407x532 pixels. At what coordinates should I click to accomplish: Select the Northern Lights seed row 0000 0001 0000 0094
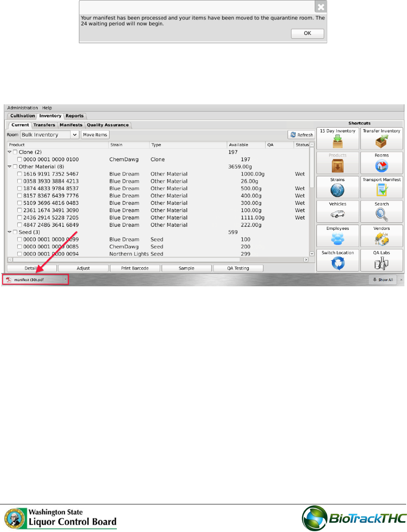[x=158, y=254]
